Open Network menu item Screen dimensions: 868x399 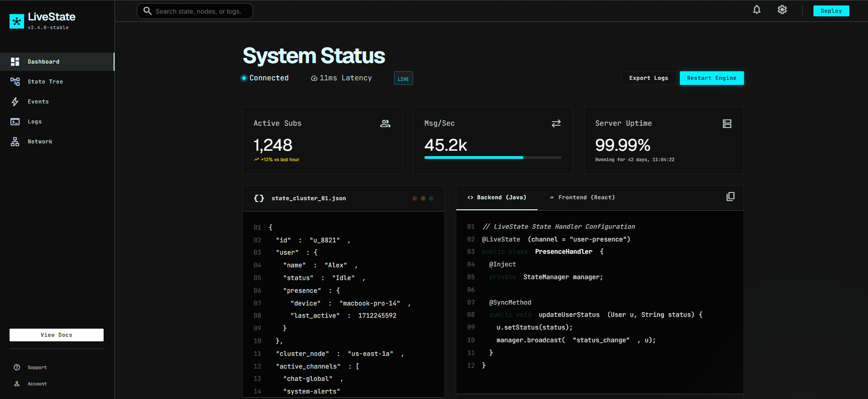coord(57,142)
